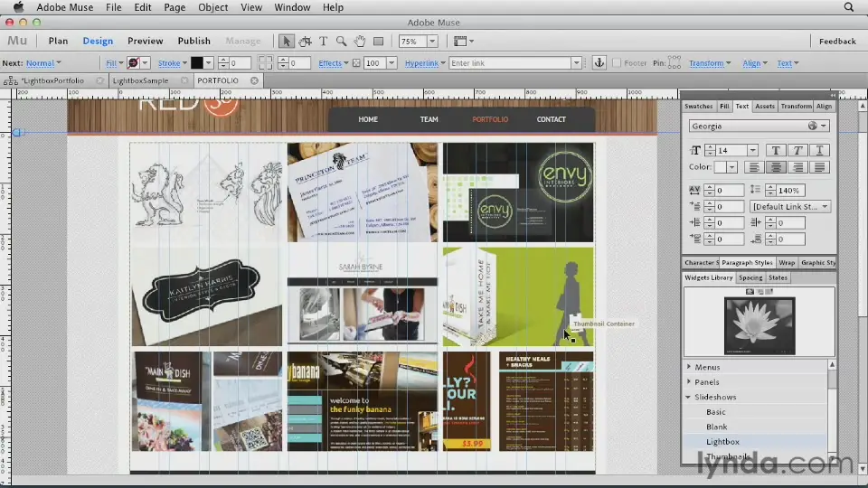Select the Text tool in toolbar

tap(324, 41)
